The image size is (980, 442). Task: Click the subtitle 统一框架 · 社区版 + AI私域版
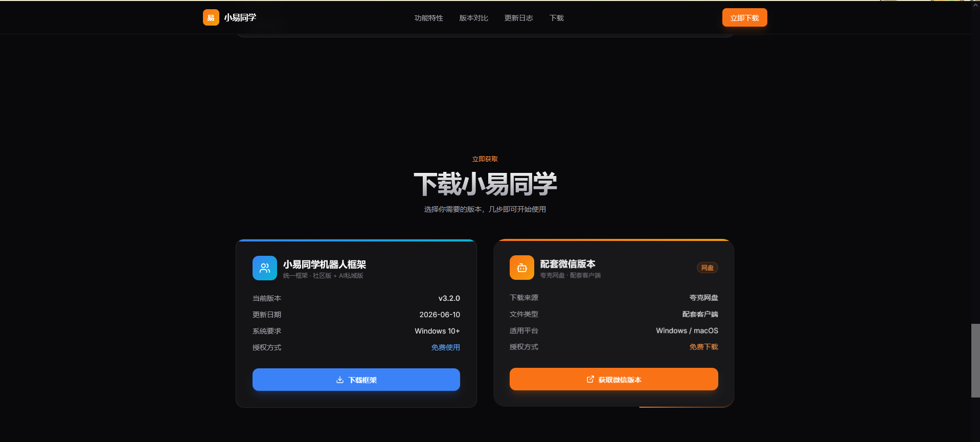(x=323, y=276)
